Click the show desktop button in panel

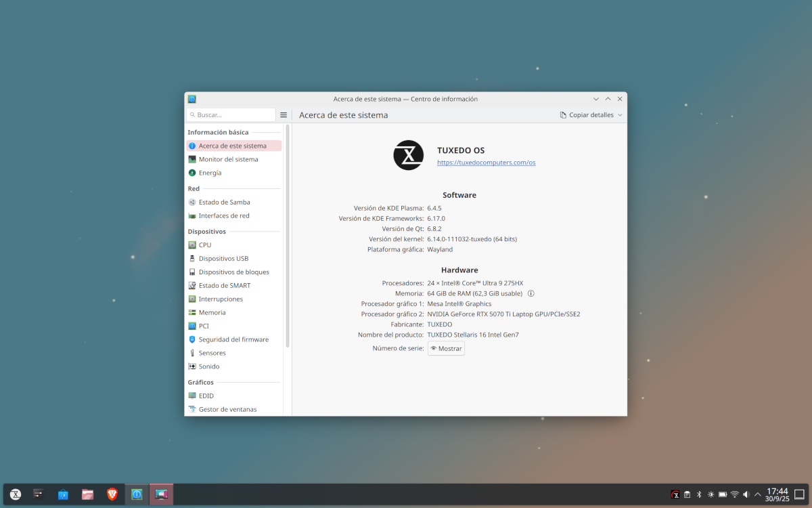tap(799, 494)
